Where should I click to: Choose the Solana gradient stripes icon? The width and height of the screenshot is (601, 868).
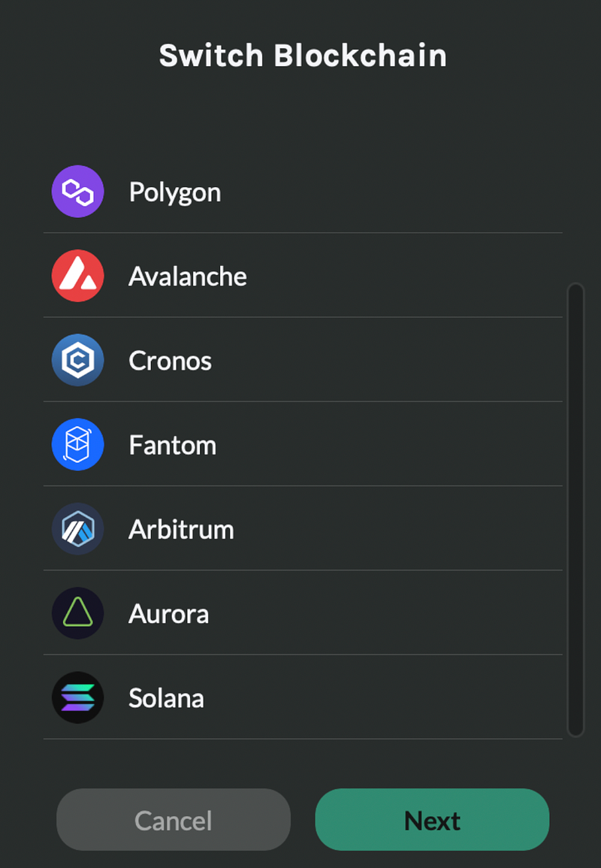(x=77, y=697)
